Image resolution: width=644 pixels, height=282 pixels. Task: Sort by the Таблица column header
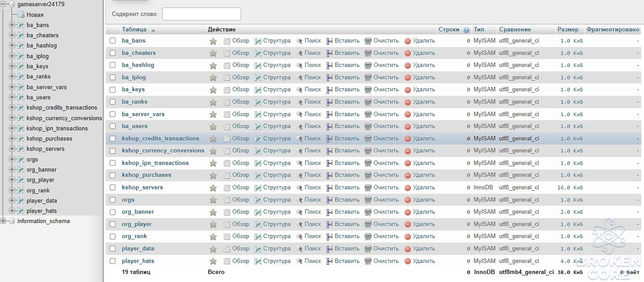coord(134,30)
